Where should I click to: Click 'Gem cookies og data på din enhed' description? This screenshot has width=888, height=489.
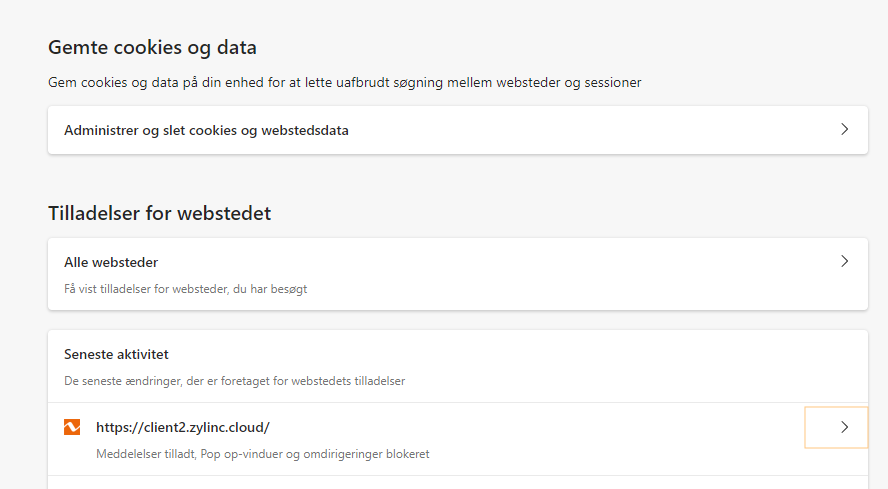click(344, 82)
